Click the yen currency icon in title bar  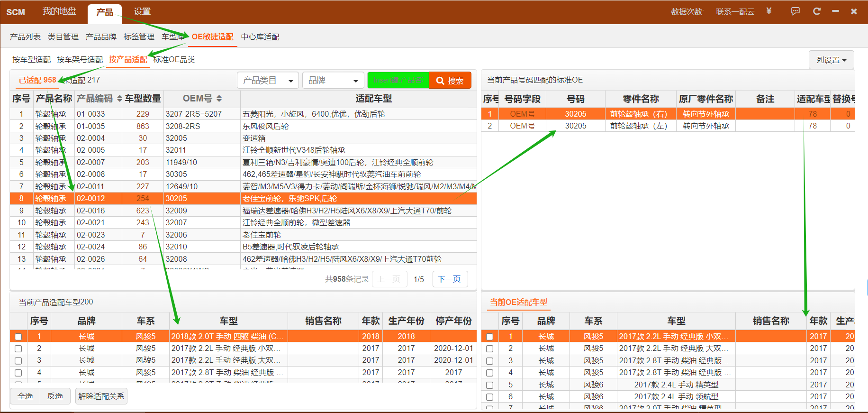(769, 11)
